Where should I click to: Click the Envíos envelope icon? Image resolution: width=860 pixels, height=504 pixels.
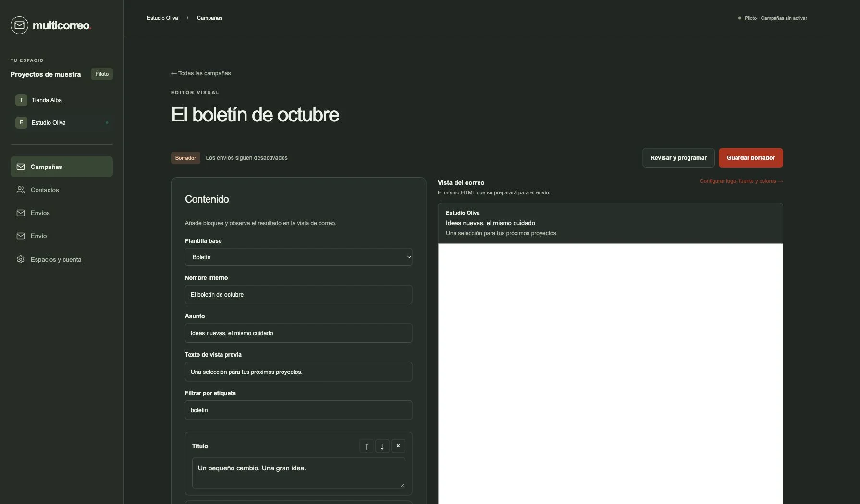(21, 213)
